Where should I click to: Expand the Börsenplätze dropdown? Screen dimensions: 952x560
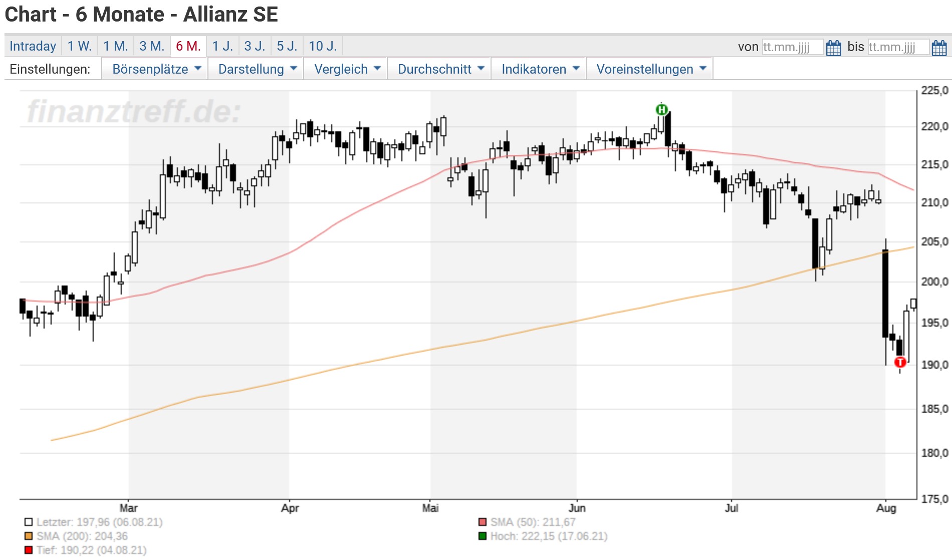(155, 69)
